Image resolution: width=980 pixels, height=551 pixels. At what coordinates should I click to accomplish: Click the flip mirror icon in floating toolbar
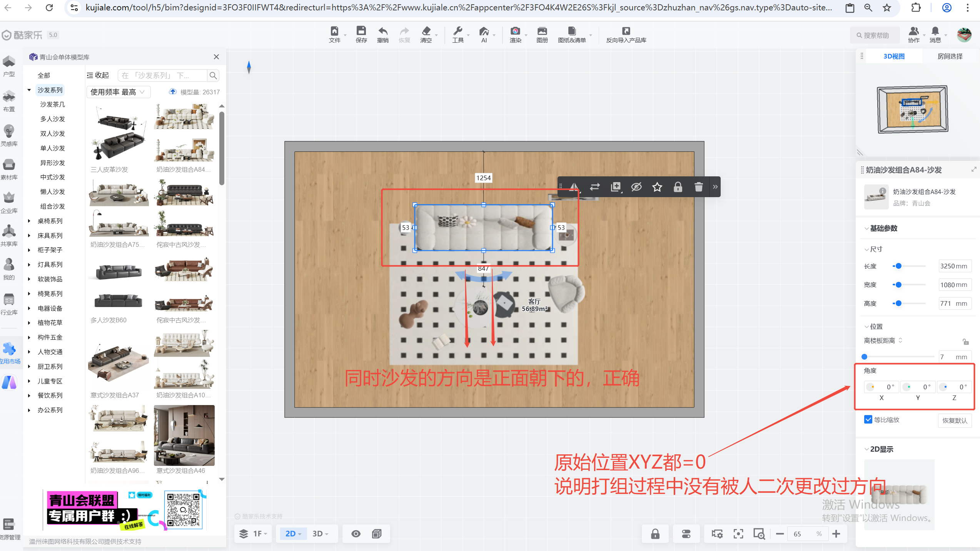pyautogui.click(x=574, y=187)
